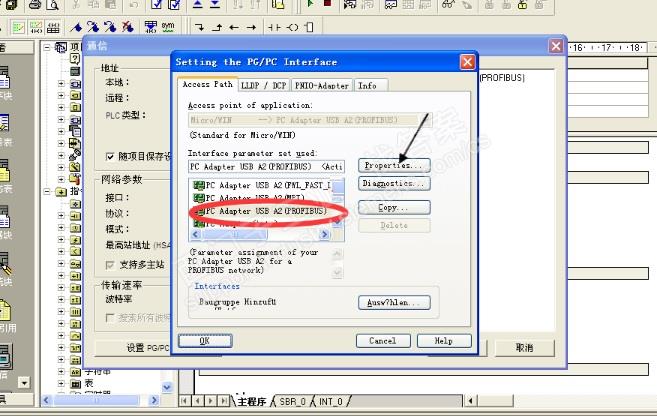Click the 'sym' symbol table icon
Viewport: 657px width, 416px height.
[x=168, y=27]
